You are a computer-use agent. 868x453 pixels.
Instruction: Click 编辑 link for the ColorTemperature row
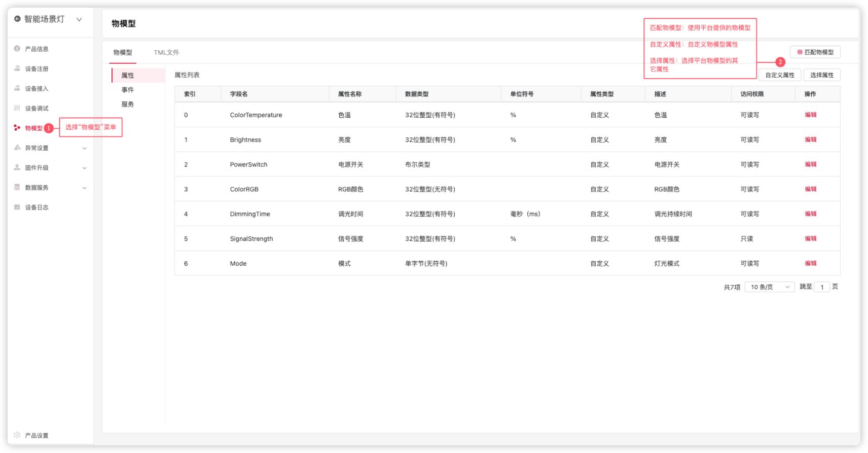(810, 115)
